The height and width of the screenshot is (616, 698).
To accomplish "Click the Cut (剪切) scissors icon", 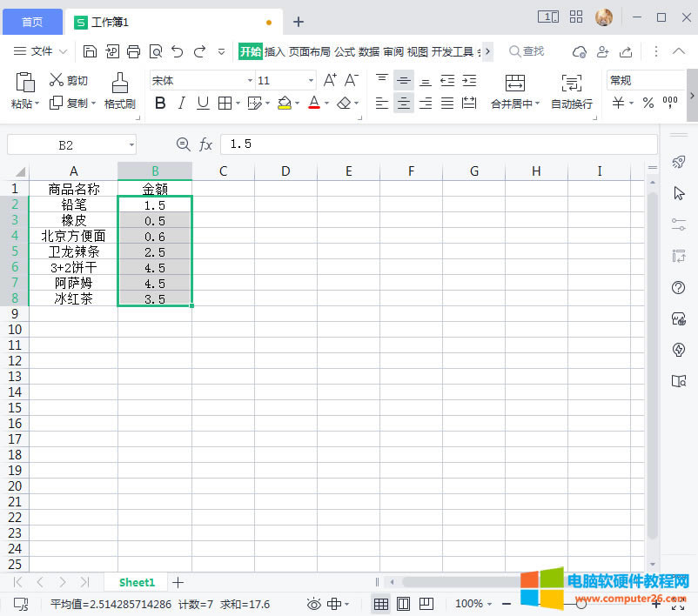I will [x=57, y=80].
